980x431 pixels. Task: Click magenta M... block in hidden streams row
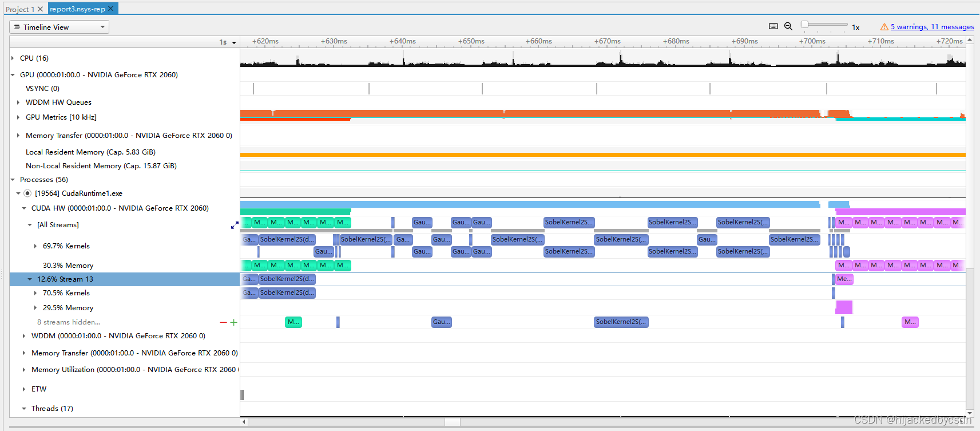coord(910,322)
